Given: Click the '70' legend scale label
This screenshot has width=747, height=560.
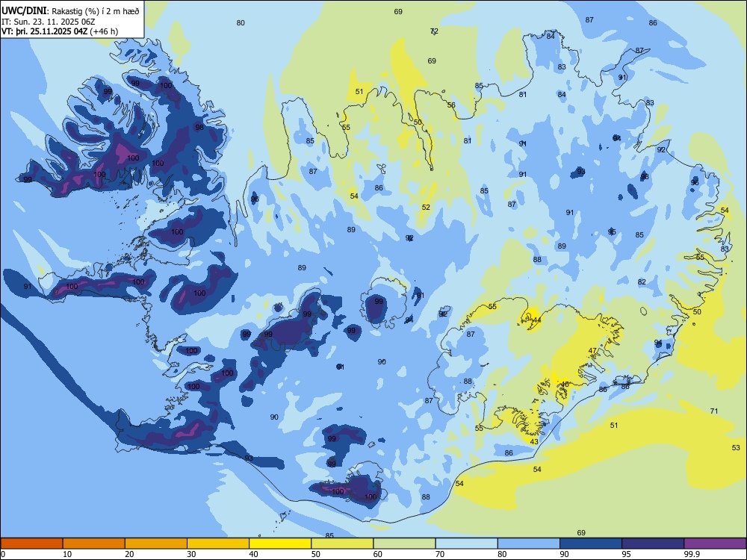Looking at the screenshot, I should pos(440,554).
